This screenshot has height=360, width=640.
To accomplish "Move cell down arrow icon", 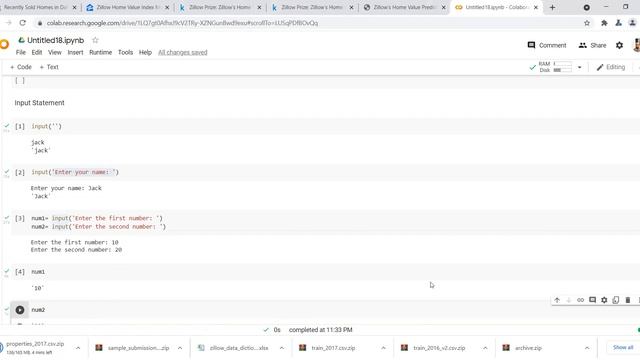I will (x=569, y=300).
